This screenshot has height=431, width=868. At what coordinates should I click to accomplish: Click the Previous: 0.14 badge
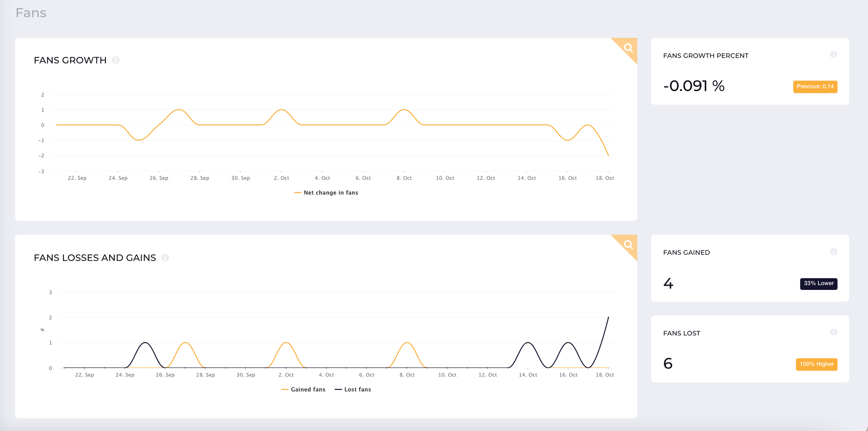815,87
